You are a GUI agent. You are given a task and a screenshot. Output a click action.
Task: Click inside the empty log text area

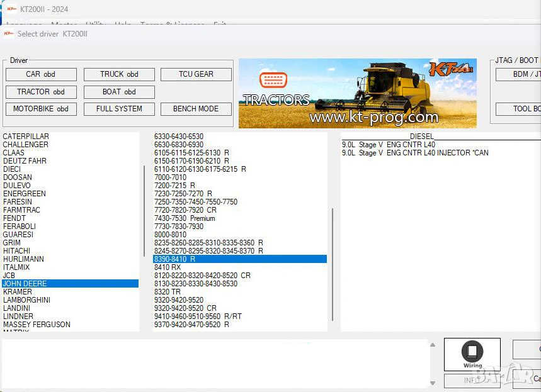click(214, 363)
